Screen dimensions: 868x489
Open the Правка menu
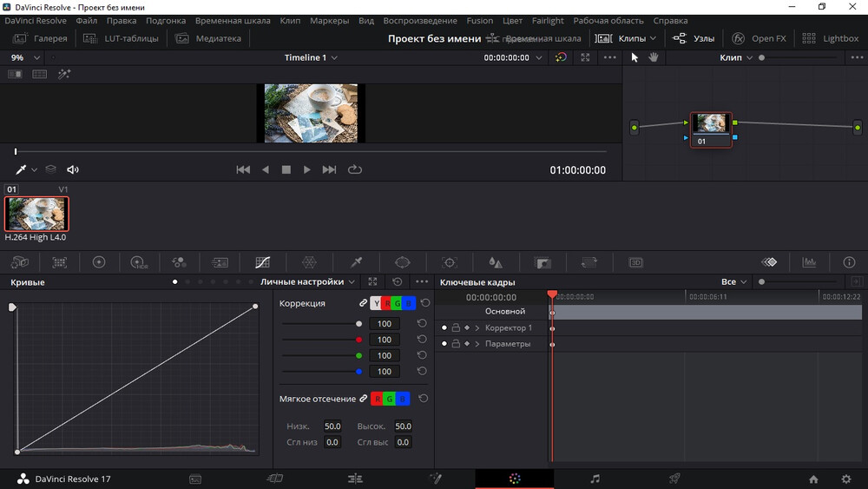(x=122, y=21)
